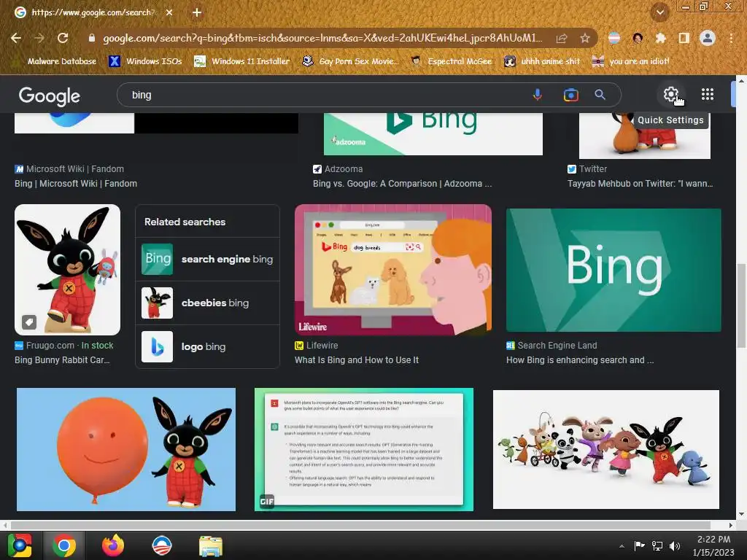Click the Search Engine Land source label
The width and height of the screenshot is (747, 560).
pyautogui.click(x=551, y=345)
